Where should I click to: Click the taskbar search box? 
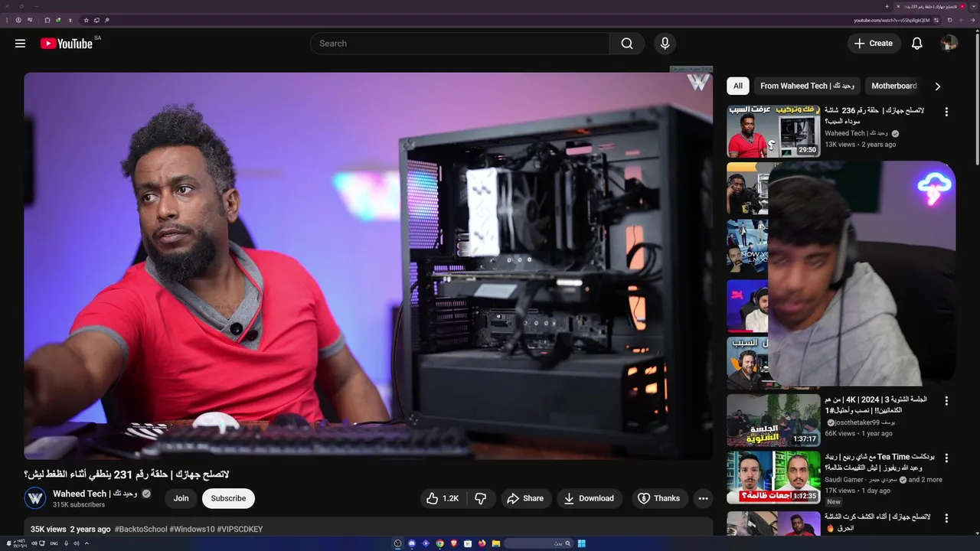point(538,543)
